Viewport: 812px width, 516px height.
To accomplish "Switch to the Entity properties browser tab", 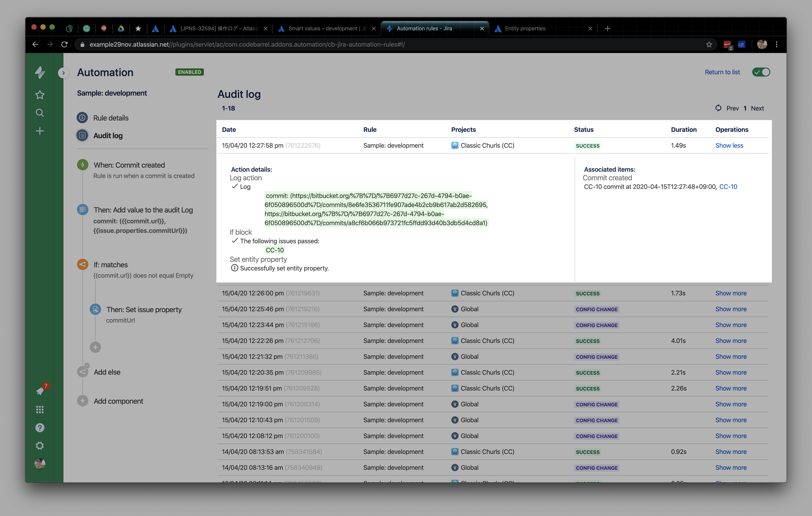I will pyautogui.click(x=543, y=28).
